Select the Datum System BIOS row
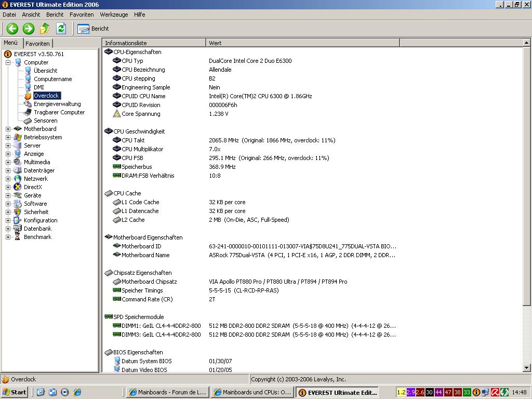The height and width of the screenshot is (399, 532). pos(251,361)
